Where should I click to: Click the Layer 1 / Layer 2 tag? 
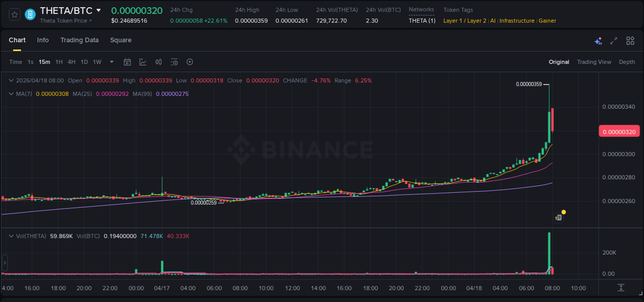(x=465, y=21)
